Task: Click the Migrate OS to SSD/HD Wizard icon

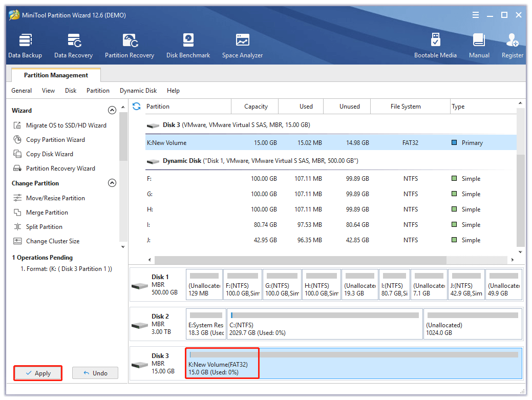Action: click(17, 125)
